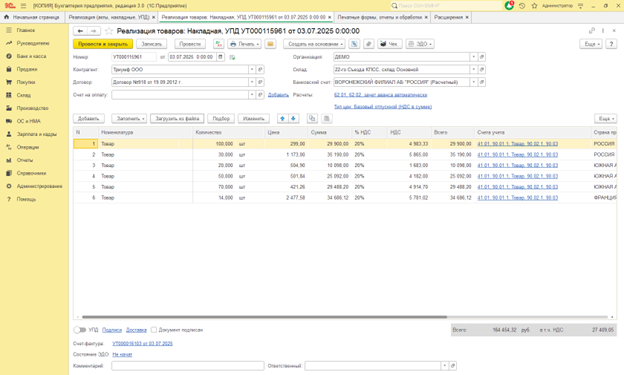Image resolution: width=624 pixels, height=375 pixels.
Task: Move row up with blue arrow
Action: pyautogui.click(x=283, y=119)
